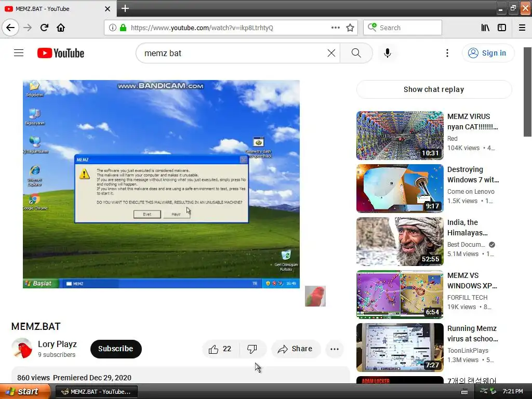Open MEMZ VIRUS nyan CAT video thumbnail

[x=400, y=136]
